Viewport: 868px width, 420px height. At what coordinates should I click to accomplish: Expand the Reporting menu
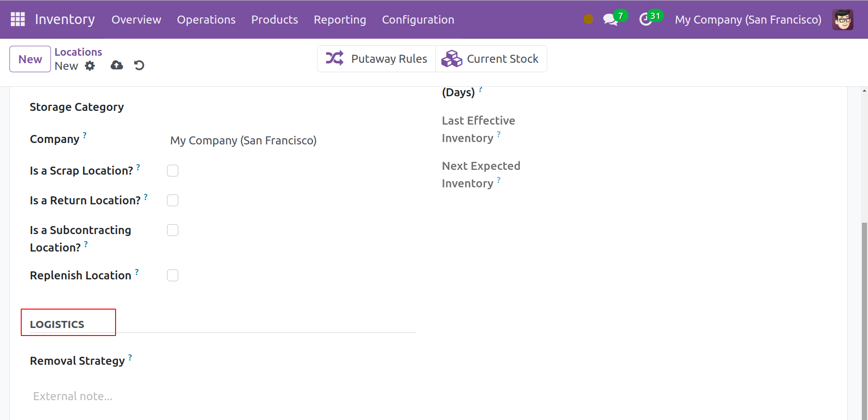click(x=340, y=19)
